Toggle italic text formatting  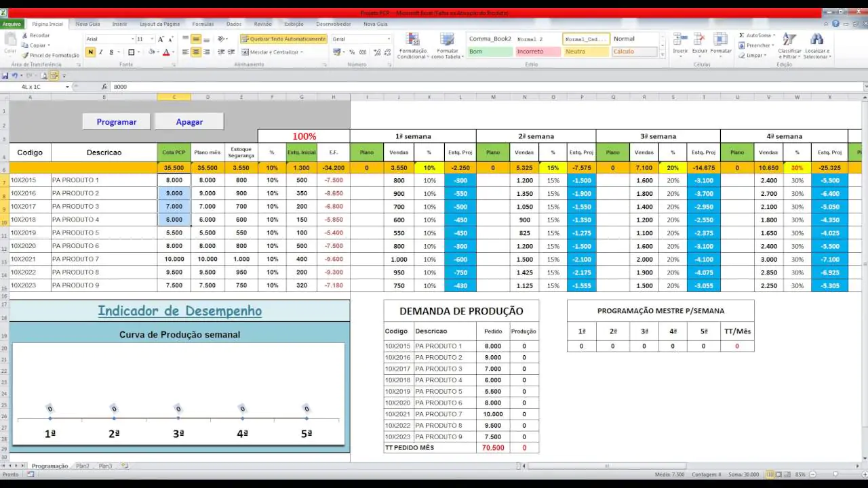point(101,52)
